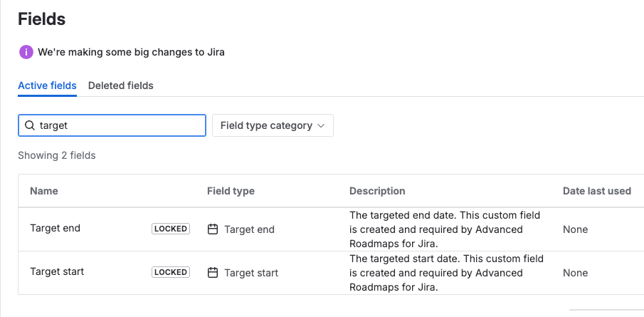Click the calendar icon for Target end
The image size is (644, 317).
pyautogui.click(x=213, y=229)
